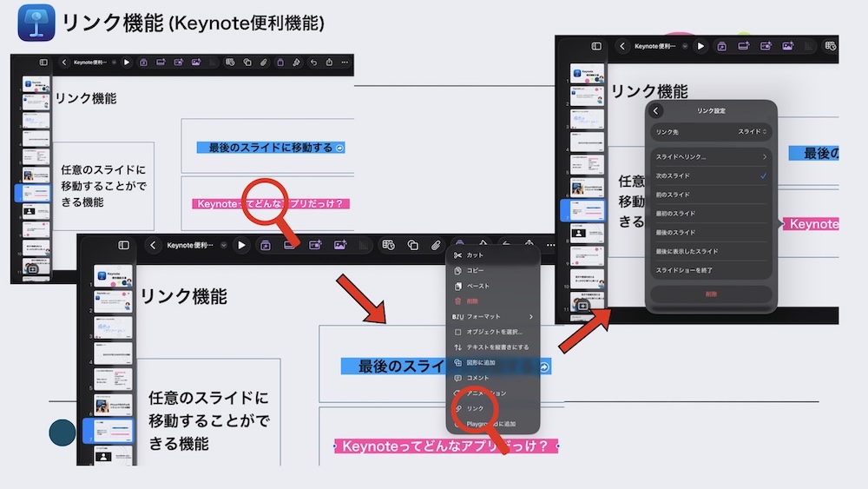868x489 pixels.
Task: Open the ellipsis menu in first screenshot's toolbar
Action: 345,63
